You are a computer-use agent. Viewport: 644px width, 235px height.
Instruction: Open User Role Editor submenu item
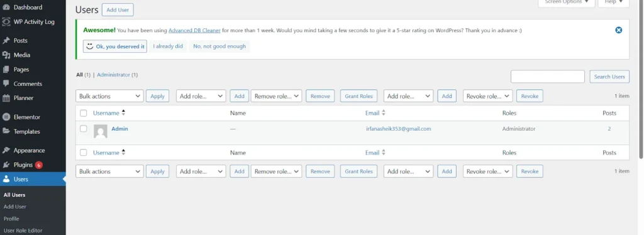click(x=23, y=231)
